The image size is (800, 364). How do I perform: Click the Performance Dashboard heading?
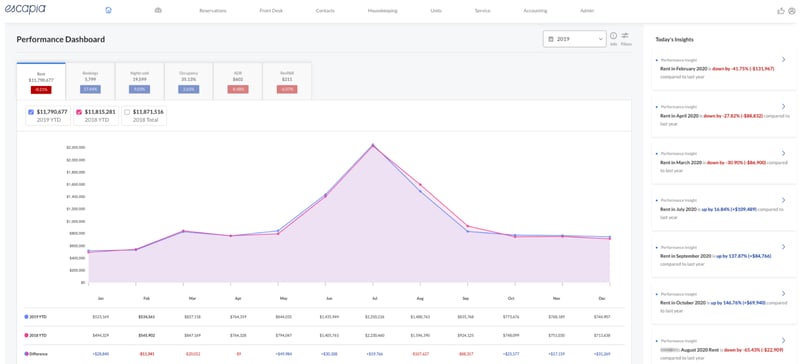click(61, 39)
